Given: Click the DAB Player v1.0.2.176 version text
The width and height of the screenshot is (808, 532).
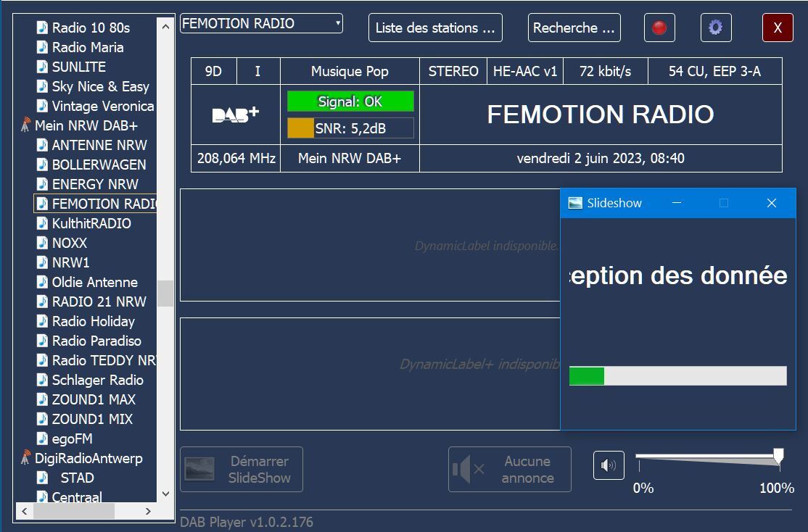Looking at the screenshot, I should coord(247,522).
